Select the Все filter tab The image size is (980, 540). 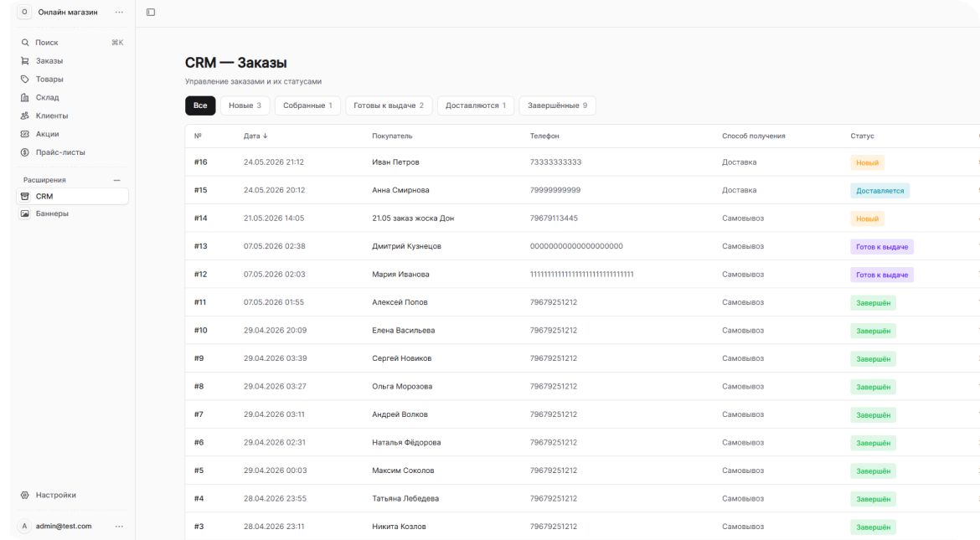[200, 105]
